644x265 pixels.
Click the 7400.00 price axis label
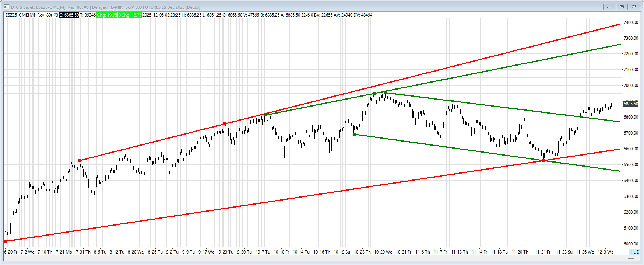click(x=631, y=22)
